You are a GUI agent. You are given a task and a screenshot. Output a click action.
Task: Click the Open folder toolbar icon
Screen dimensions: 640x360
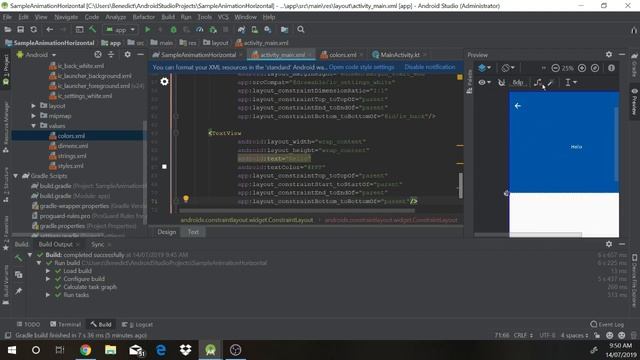[x=7, y=29]
